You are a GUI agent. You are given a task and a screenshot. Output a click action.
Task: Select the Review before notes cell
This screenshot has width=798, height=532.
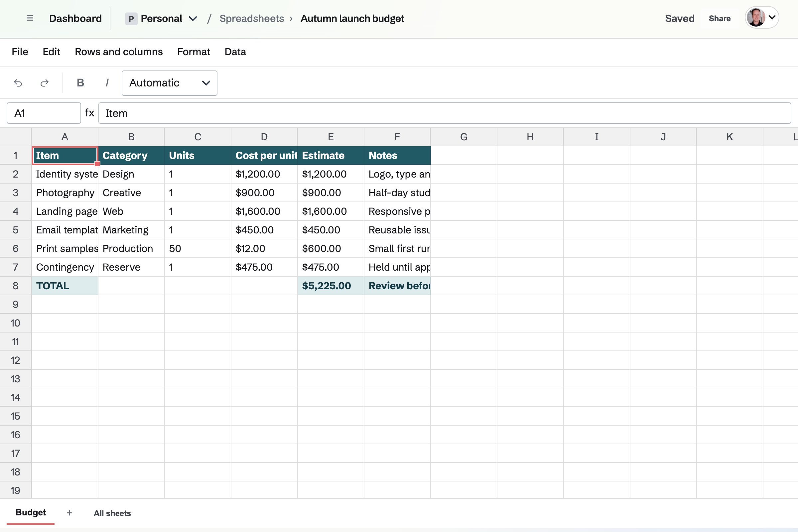click(x=397, y=286)
